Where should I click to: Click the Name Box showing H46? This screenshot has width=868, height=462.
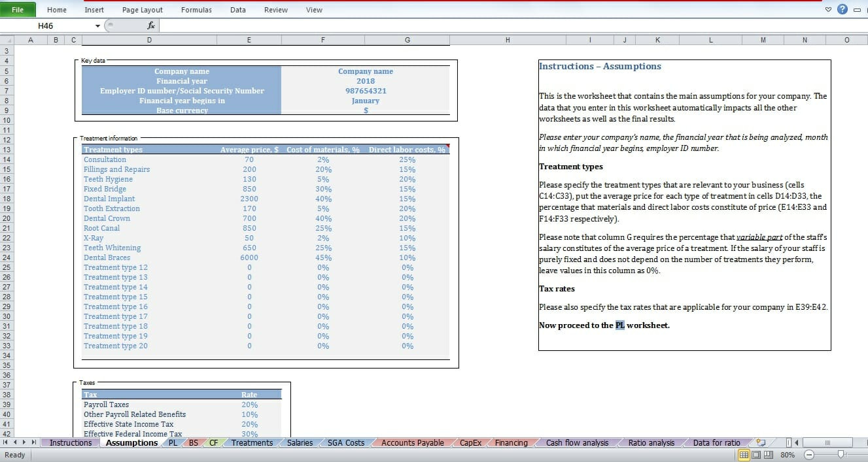tap(46, 26)
